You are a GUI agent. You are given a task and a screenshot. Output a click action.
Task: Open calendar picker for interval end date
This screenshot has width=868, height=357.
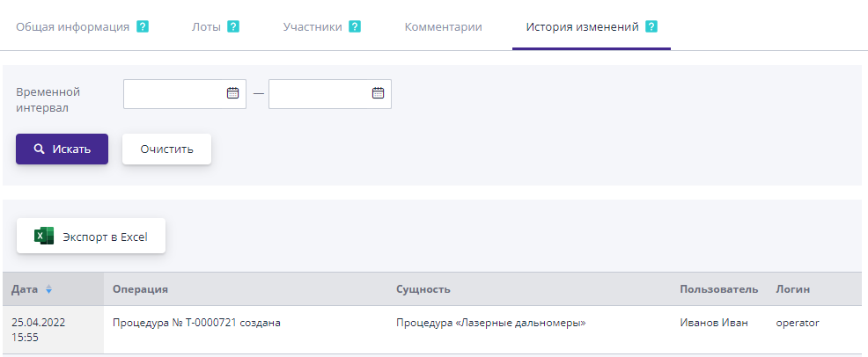[x=379, y=93]
